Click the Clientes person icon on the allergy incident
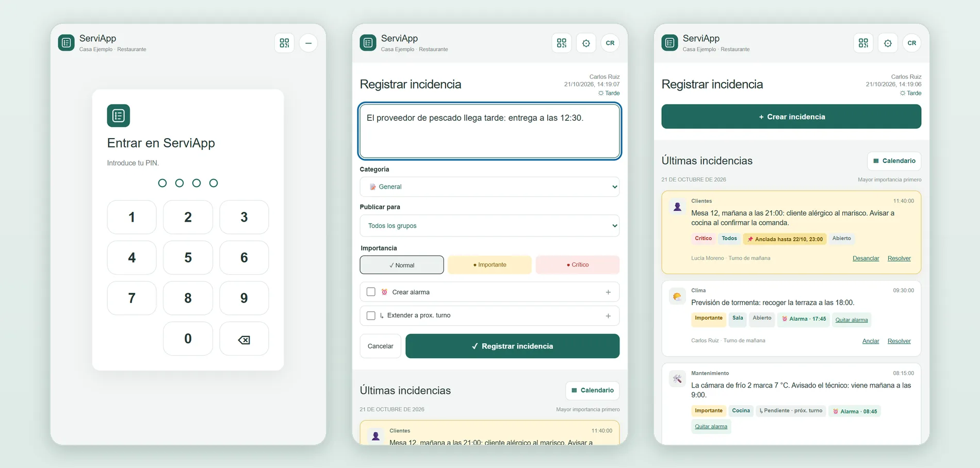Image resolution: width=980 pixels, height=468 pixels. [677, 207]
